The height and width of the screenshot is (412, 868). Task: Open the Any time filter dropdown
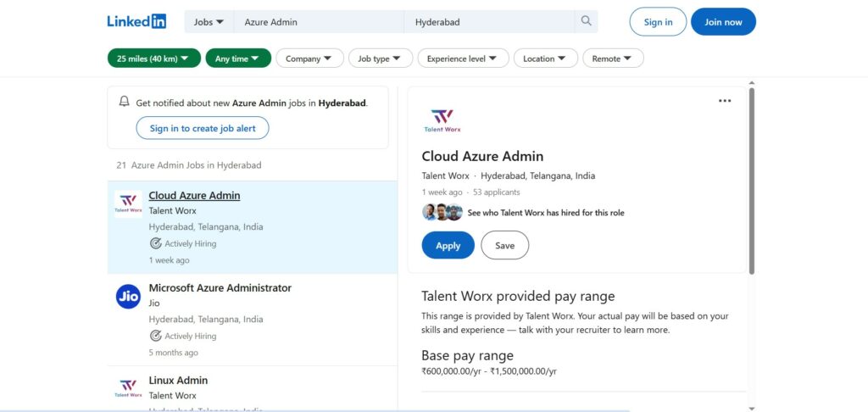[x=237, y=58]
